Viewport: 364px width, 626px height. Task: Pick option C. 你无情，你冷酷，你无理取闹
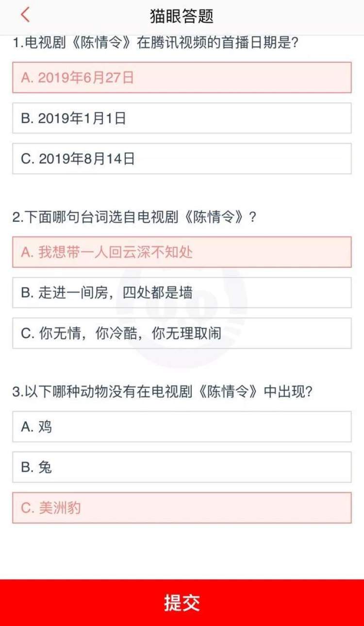pyautogui.click(x=182, y=333)
